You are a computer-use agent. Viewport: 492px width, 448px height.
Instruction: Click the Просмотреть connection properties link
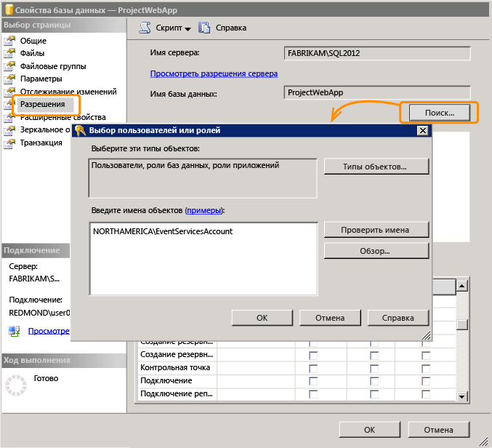(x=49, y=331)
